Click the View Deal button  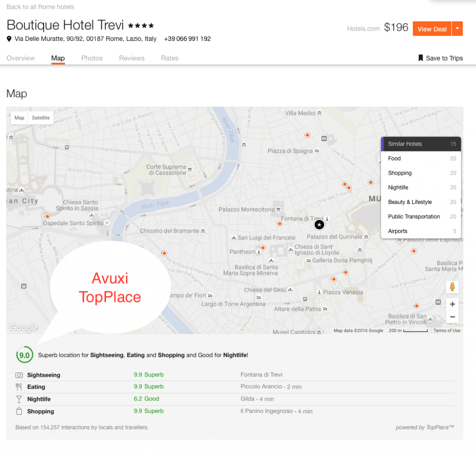(432, 29)
